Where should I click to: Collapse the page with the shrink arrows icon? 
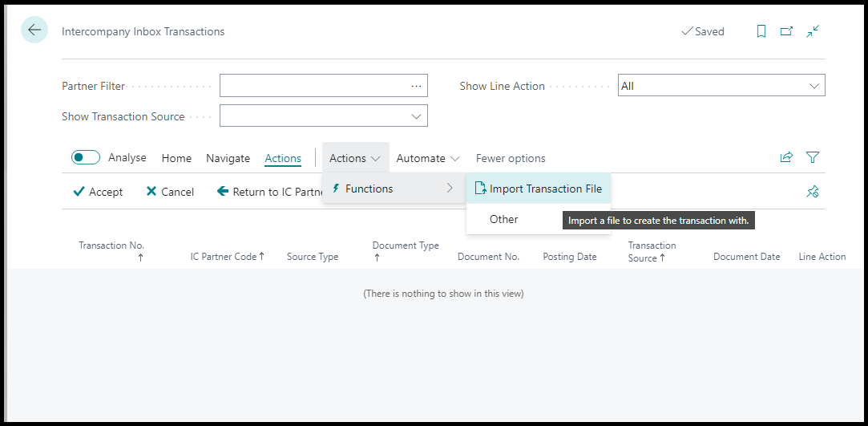pyautogui.click(x=813, y=31)
